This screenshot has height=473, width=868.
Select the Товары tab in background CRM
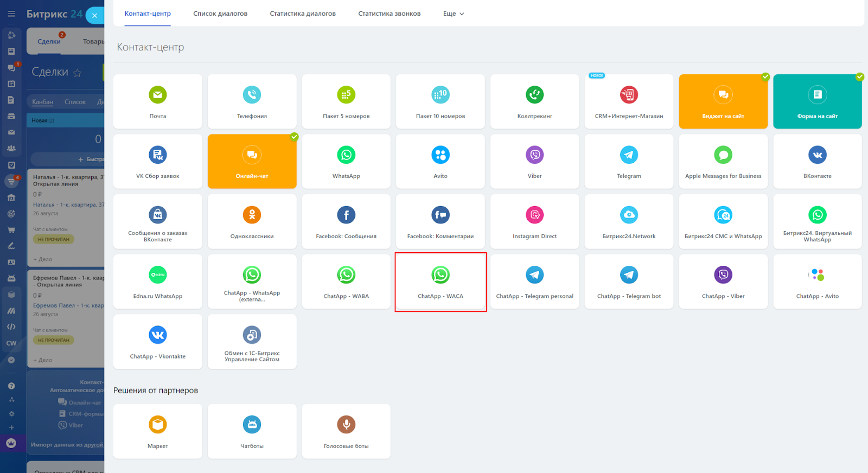(x=93, y=41)
